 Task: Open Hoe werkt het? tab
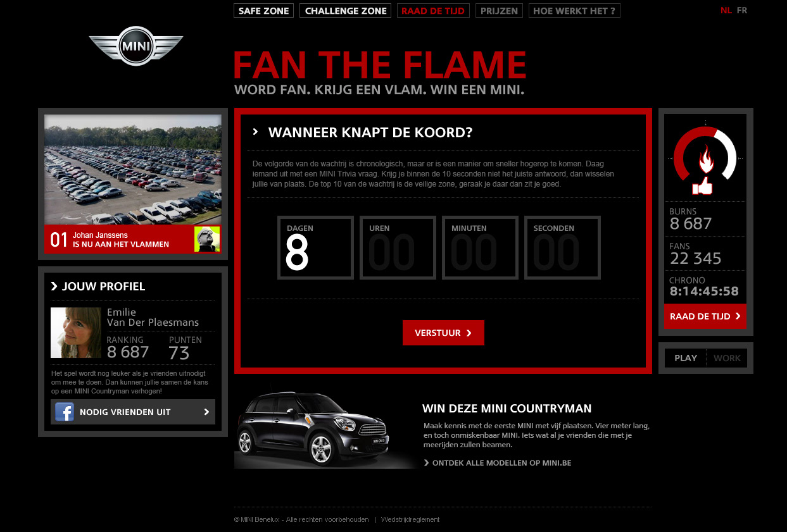point(574,11)
